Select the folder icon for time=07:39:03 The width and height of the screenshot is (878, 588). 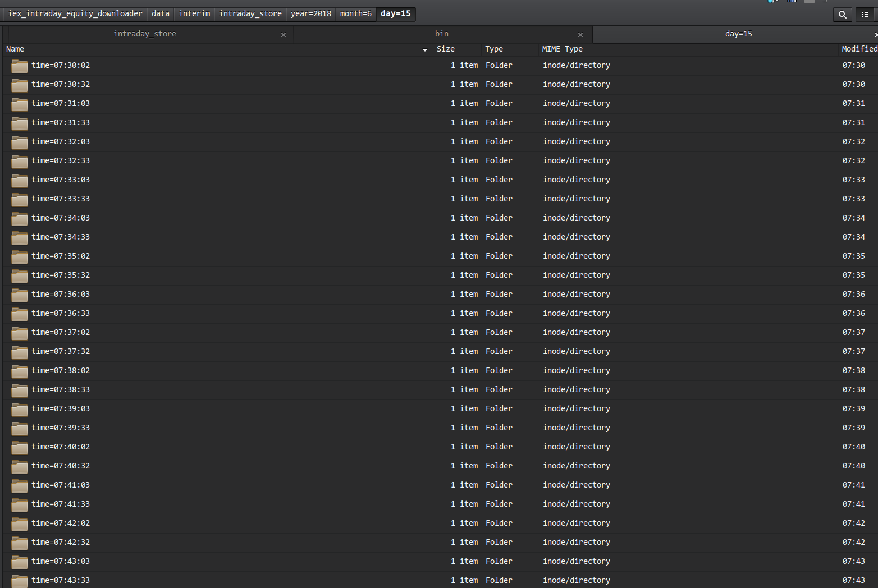click(20, 410)
